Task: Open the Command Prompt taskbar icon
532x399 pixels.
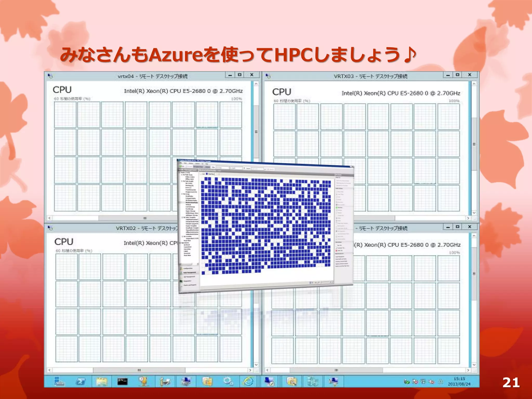Action: click(122, 381)
